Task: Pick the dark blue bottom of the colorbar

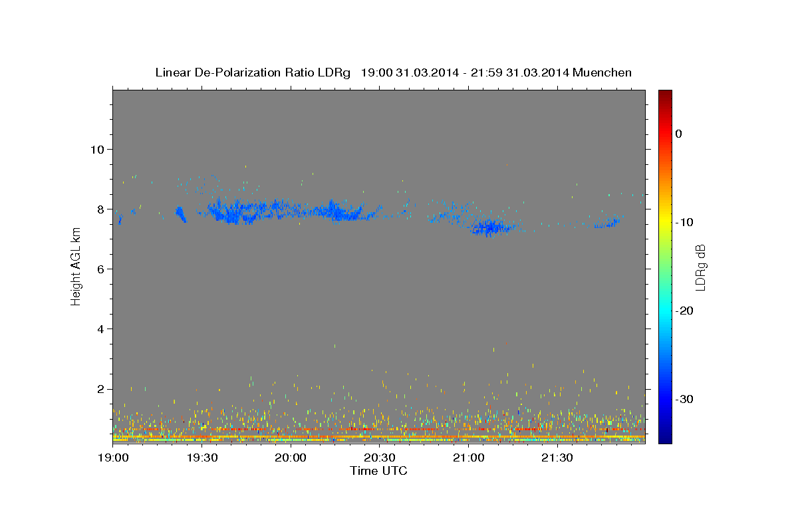Action: 665,438
